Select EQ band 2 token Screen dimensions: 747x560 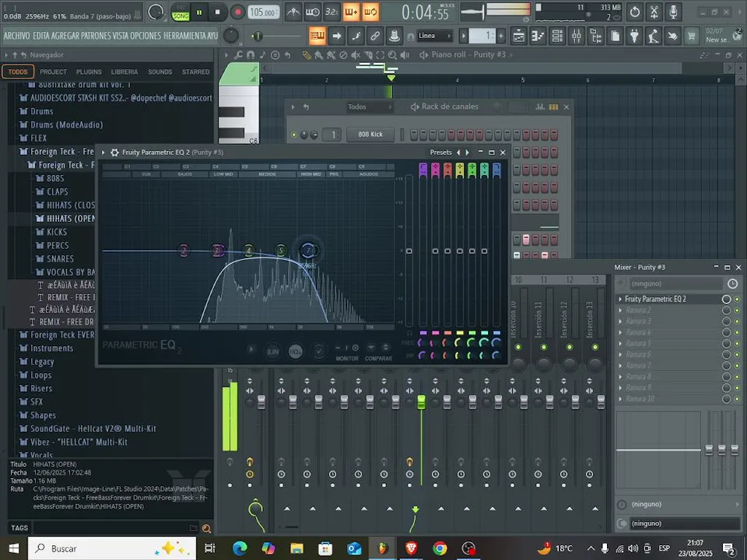[184, 250]
